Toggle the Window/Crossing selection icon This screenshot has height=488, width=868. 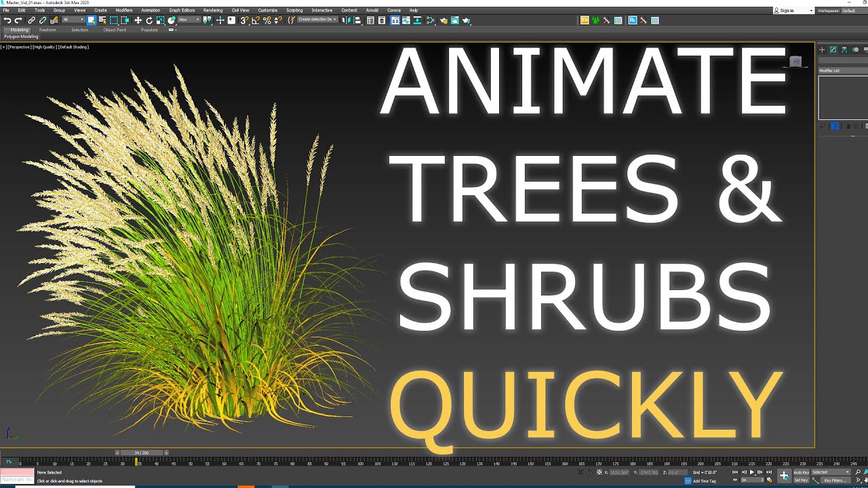pyautogui.click(x=125, y=20)
